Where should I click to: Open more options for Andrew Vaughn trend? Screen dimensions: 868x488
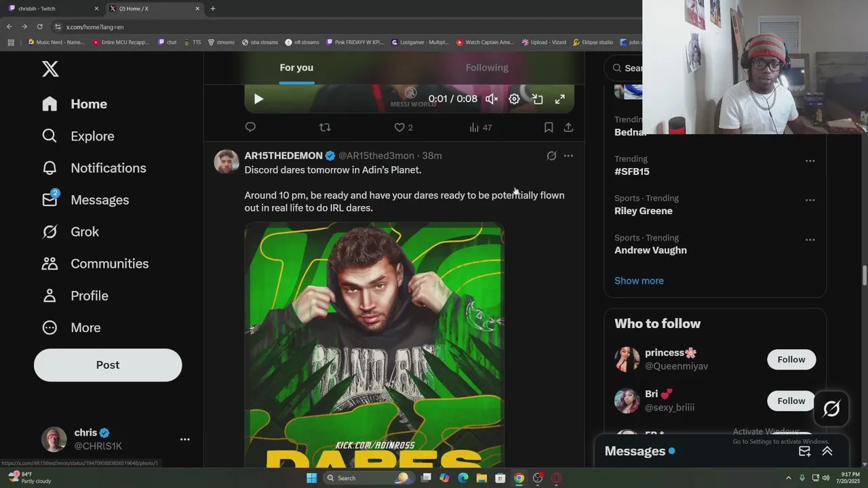tap(810, 239)
